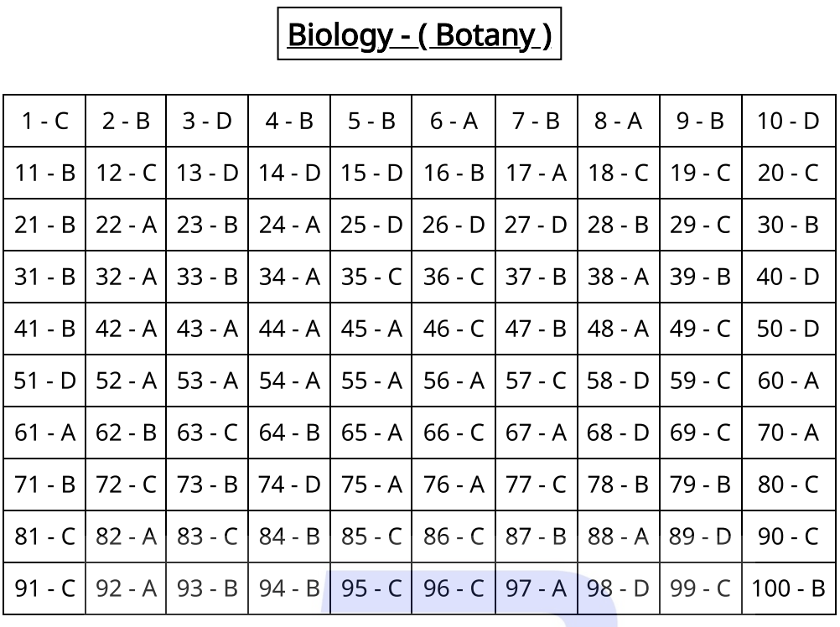This screenshot has height=627, width=840.
Task: Click the 43 - A cell
Action: click(207, 329)
